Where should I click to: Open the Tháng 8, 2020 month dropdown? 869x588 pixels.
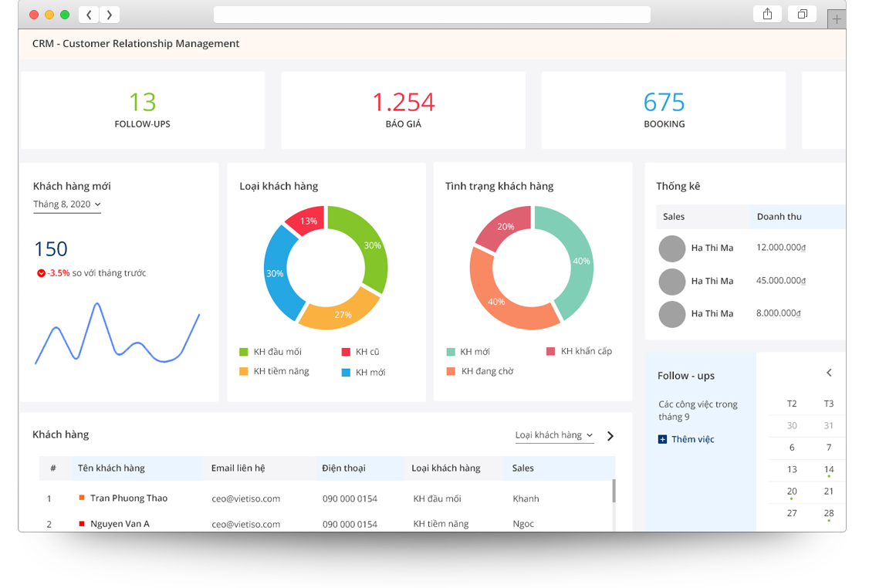tap(67, 204)
